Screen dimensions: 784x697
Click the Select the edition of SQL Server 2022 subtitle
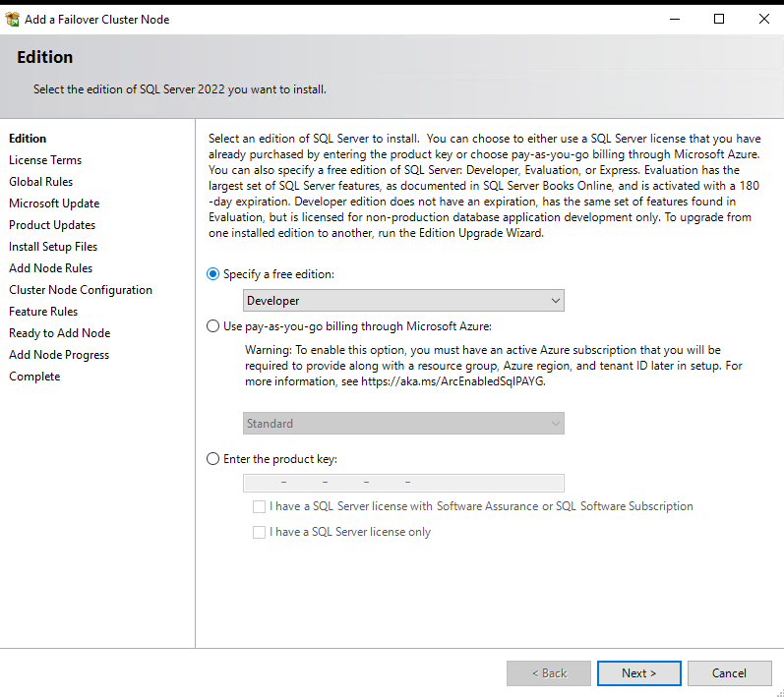click(180, 89)
